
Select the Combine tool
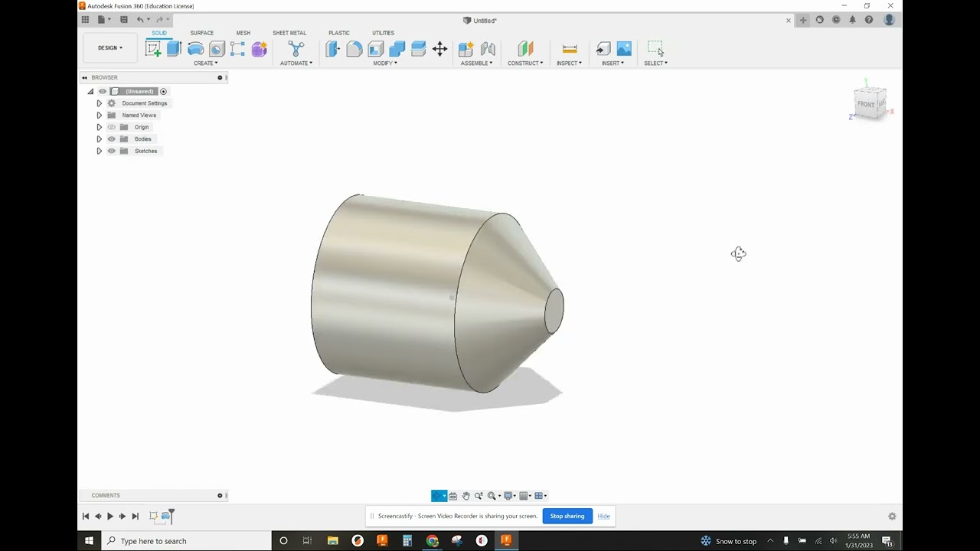tap(397, 49)
